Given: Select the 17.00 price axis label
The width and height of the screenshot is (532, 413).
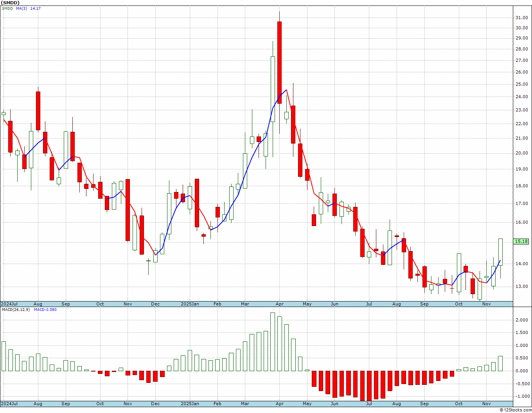Looking at the screenshot, I should pos(522,203).
